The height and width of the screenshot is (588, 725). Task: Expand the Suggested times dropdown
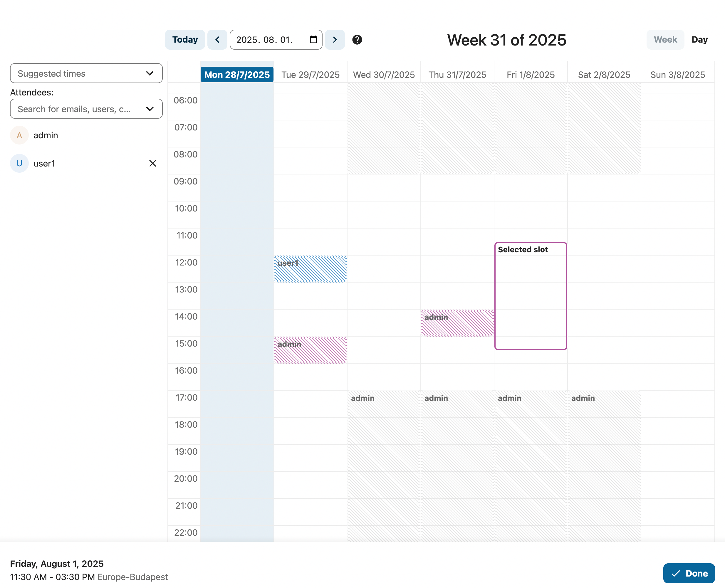tap(86, 73)
